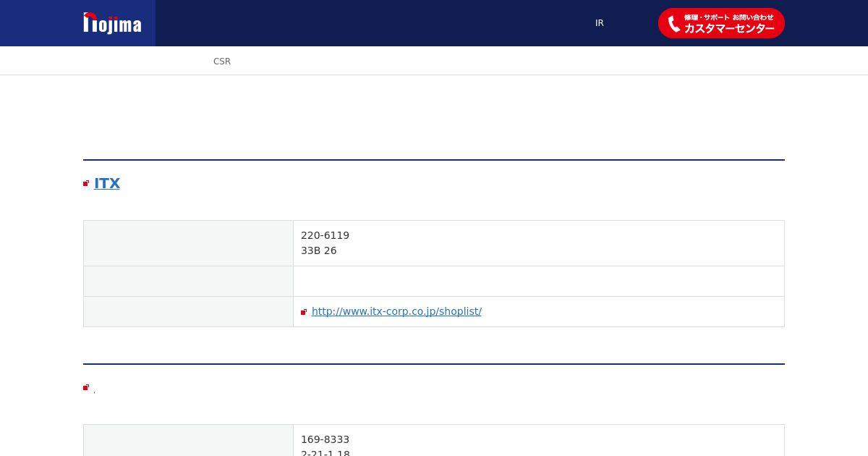Select the postal code text 169-8333

(x=325, y=439)
